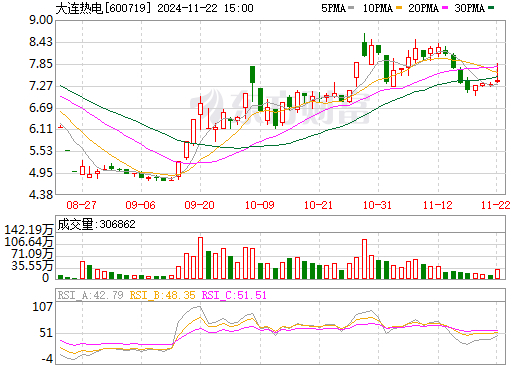
Task: Click the volume label 成交量:306862
Action: coord(97,224)
